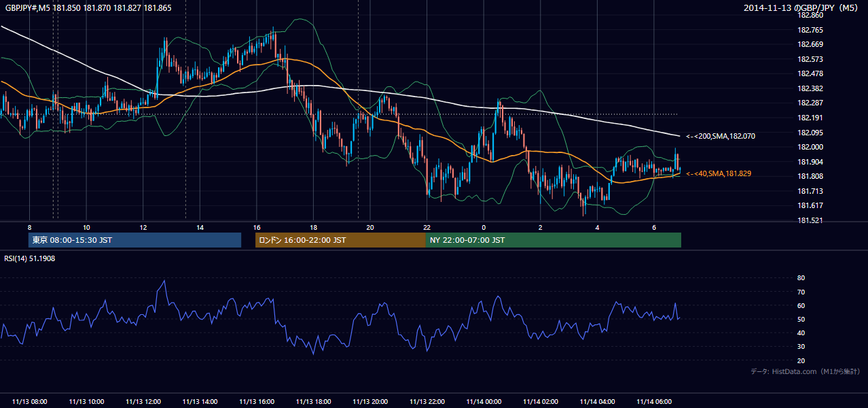Click the 11/13 10:00 time axis label
This screenshot has height=408, width=868.
click(x=86, y=402)
